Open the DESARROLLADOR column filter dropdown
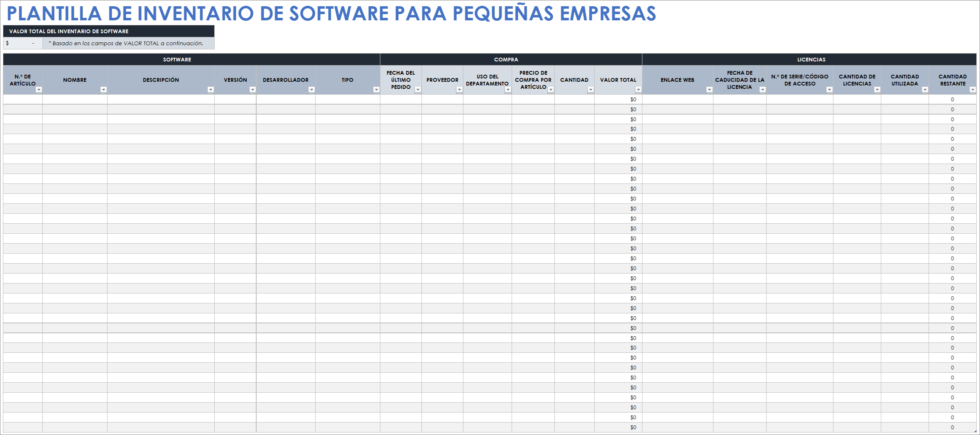The width and height of the screenshot is (980, 435). 311,90
